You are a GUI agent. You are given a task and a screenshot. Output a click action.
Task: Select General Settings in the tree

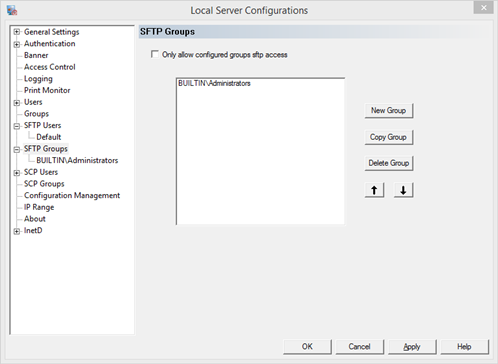[x=52, y=32]
